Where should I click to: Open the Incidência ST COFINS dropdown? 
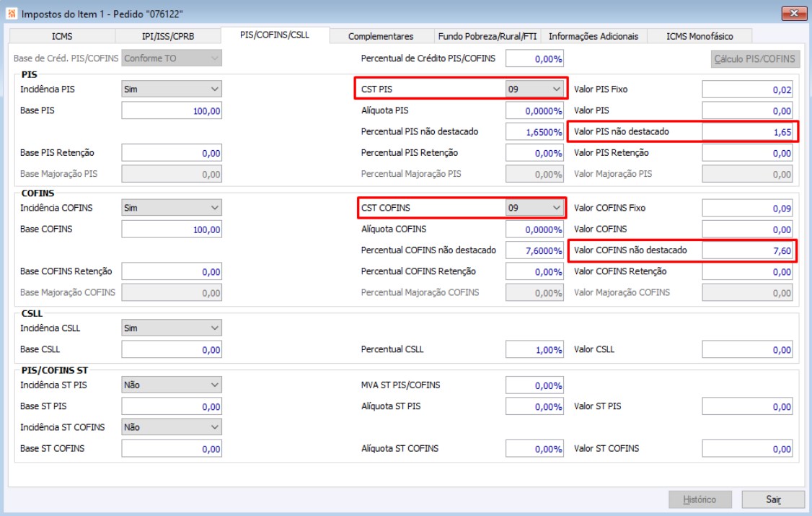click(172, 427)
